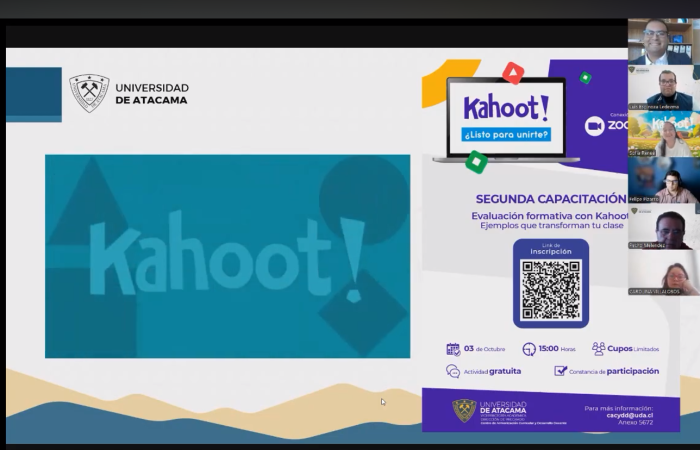700x450 pixels.
Task: Click the Universidad de Atacama crest logo
Action: point(89,93)
